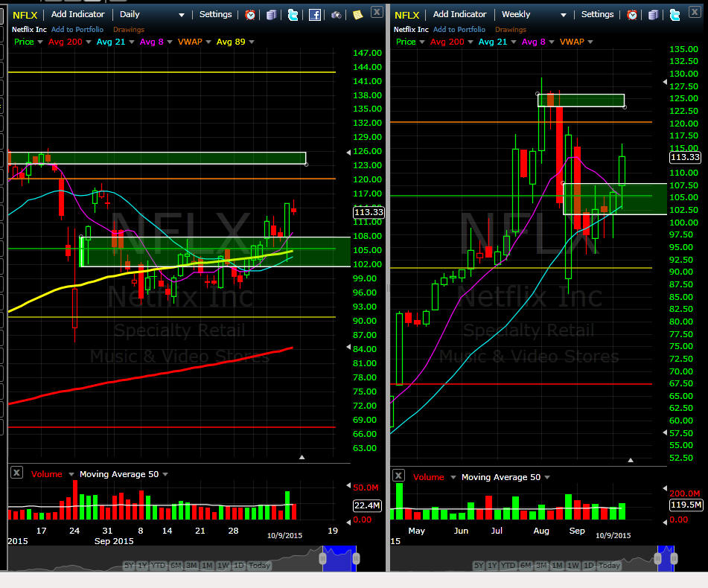Click Add to Portfolio in Weekly chart
This screenshot has width=708, height=588.
(459, 29)
